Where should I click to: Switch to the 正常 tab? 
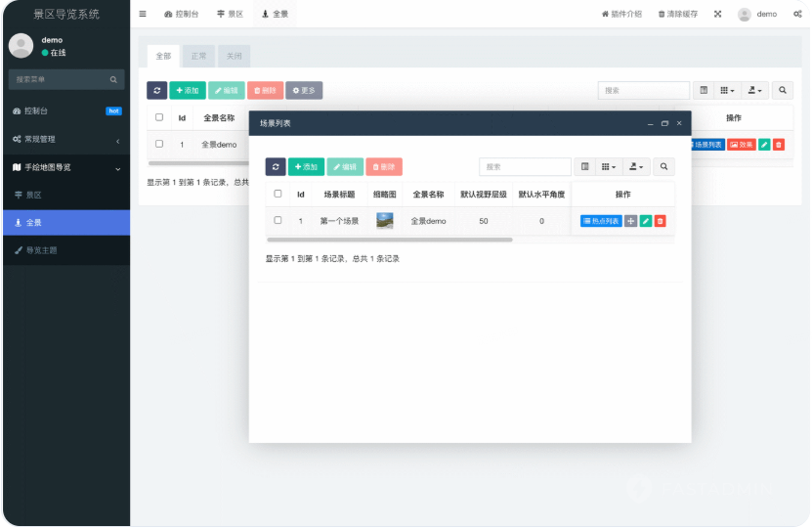[x=198, y=56]
